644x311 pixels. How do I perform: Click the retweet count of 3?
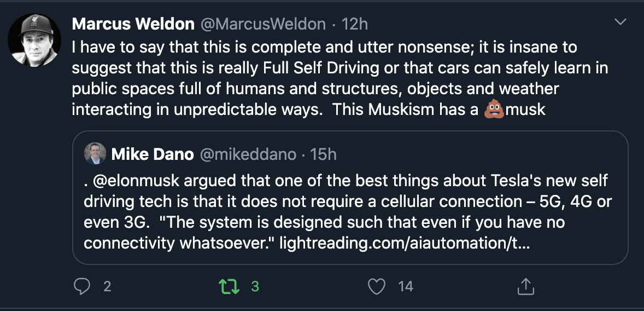tap(255, 286)
